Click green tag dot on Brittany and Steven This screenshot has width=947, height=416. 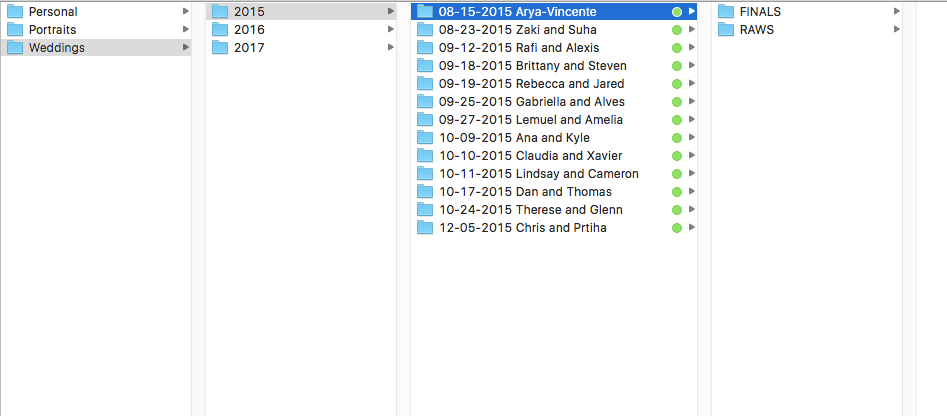[x=676, y=66]
